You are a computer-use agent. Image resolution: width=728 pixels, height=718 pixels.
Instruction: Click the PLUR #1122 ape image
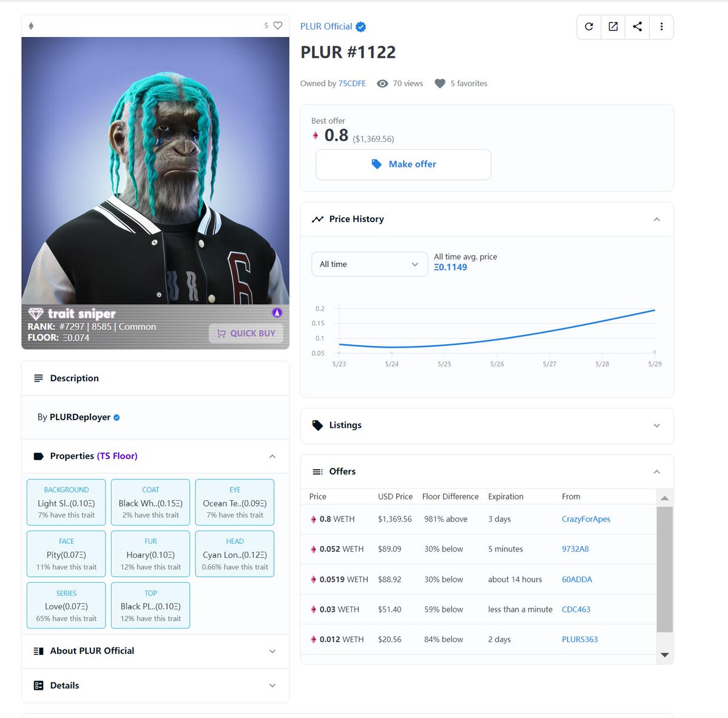(155, 171)
